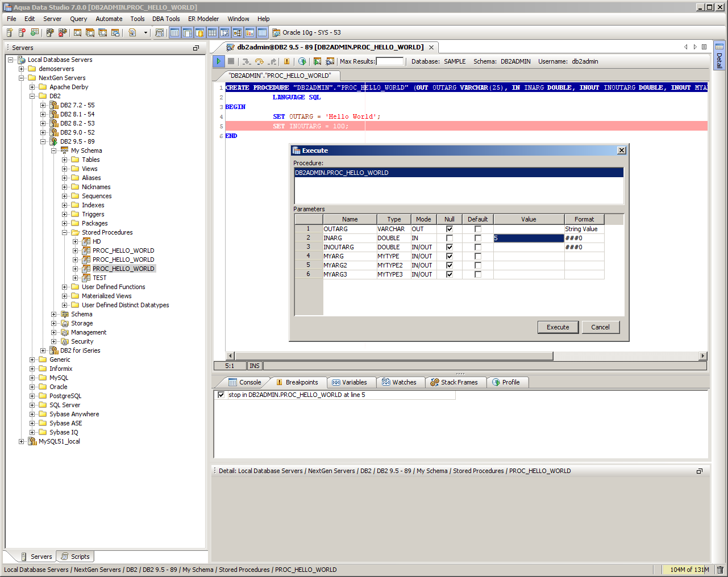The image size is (728, 577).
Task: Open the Query menu
Action: (78, 19)
